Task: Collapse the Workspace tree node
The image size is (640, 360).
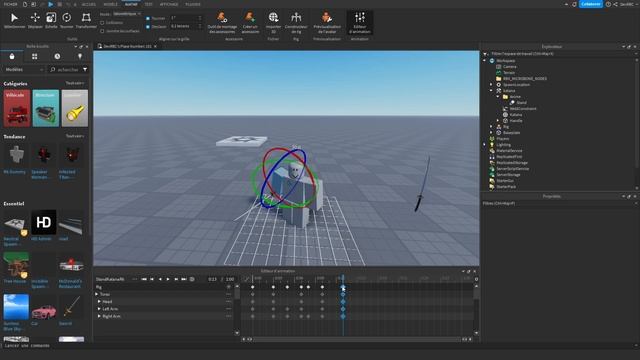Action: click(485, 60)
